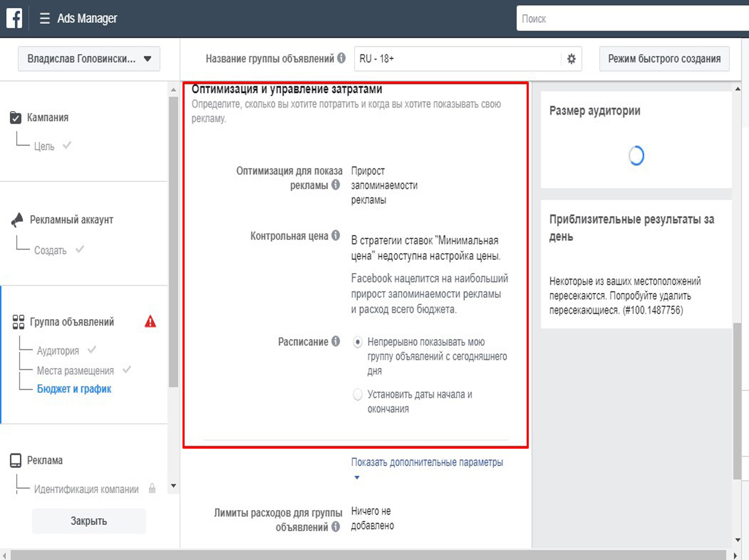
Task: Click the Facebook logo icon
Action: (14, 18)
